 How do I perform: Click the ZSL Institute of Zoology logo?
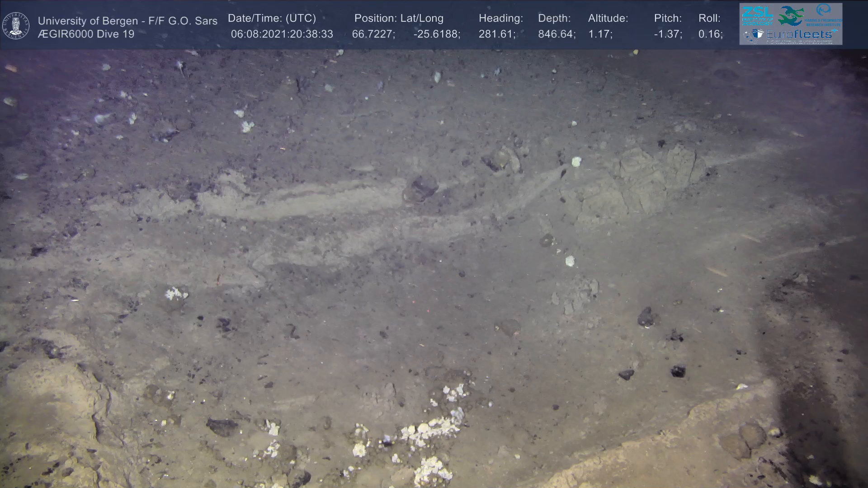(757, 16)
